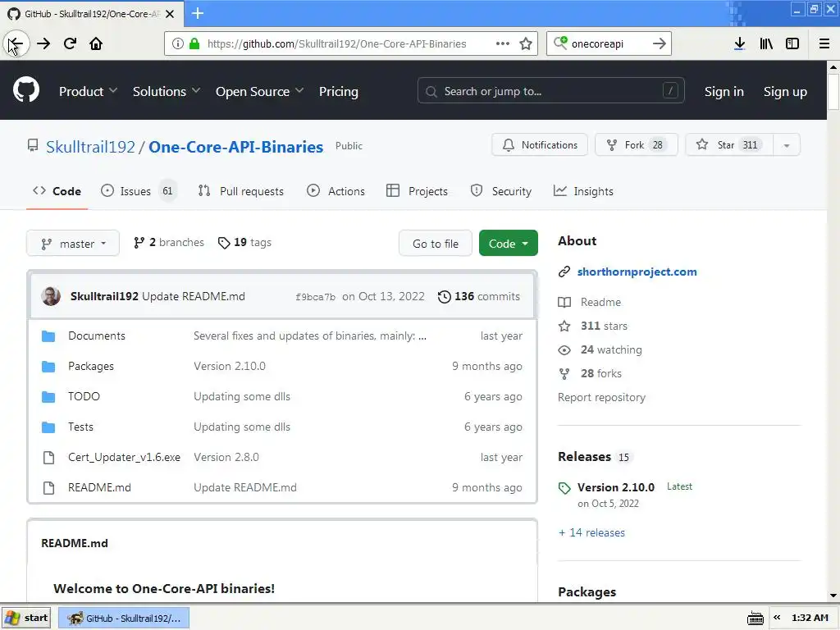
Task: Open the browser hamburger menu
Action: (x=824, y=44)
